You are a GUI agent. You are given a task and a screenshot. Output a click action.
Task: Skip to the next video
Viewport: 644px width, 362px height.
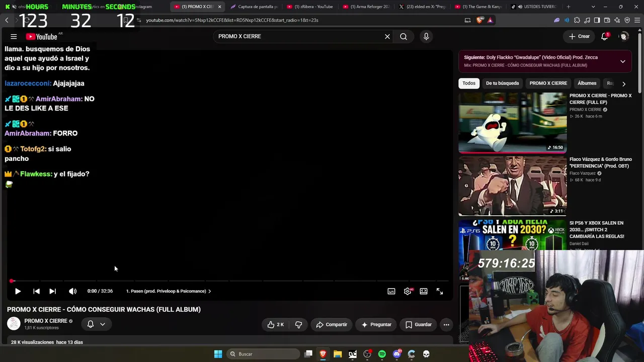pos(52,291)
